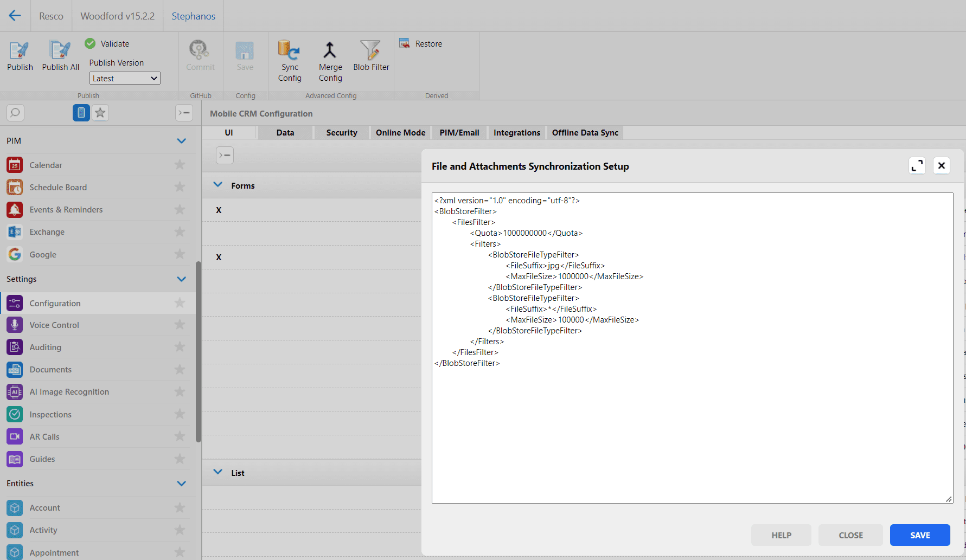Click the sidebar vertical scrollbar

pos(199,352)
